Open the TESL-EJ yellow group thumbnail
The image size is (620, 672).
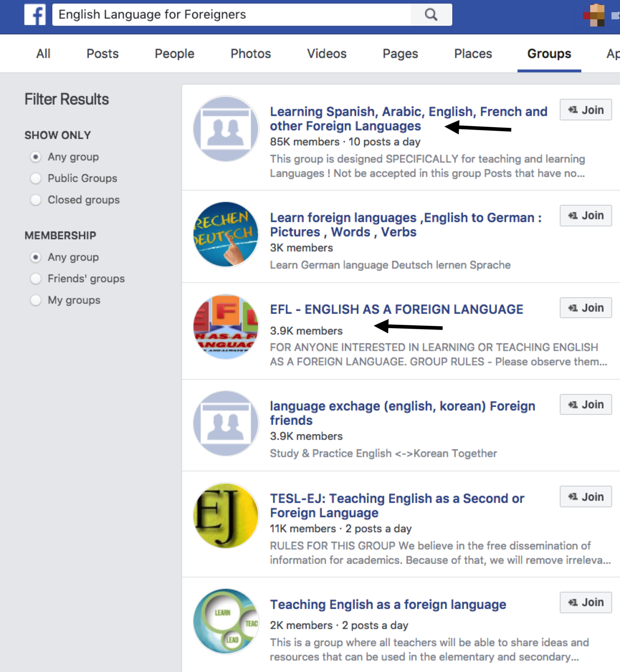226,515
